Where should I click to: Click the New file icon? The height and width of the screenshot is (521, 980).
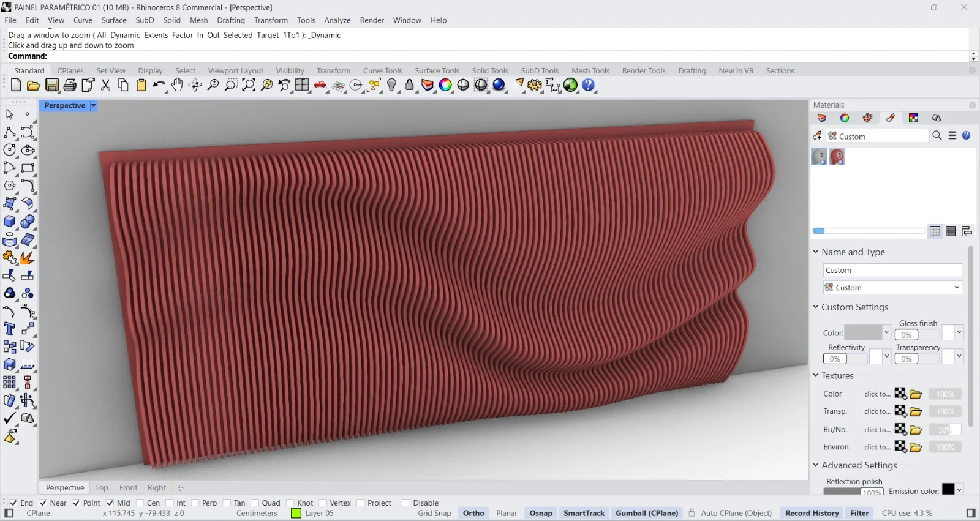pos(16,85)
